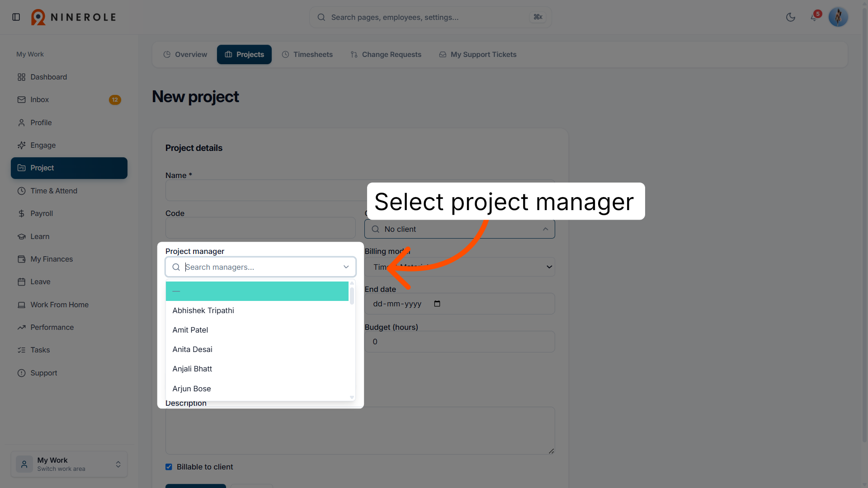Toggle the sidebar collapse icon

[x=16, y=17]
